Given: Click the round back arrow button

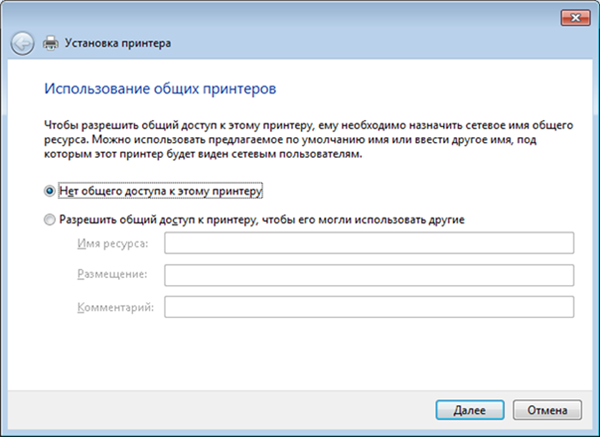Looking at the screenshot, I should pyautogui.click(x=22, y=43).
